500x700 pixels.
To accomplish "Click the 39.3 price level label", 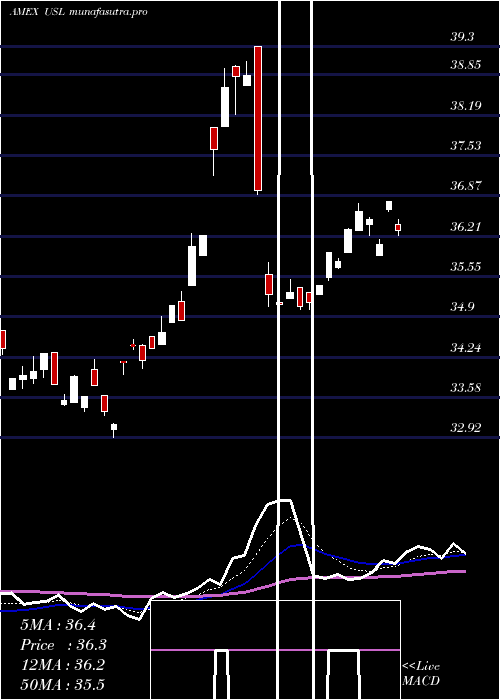I will pyautogui.click(x=462, y=37).
